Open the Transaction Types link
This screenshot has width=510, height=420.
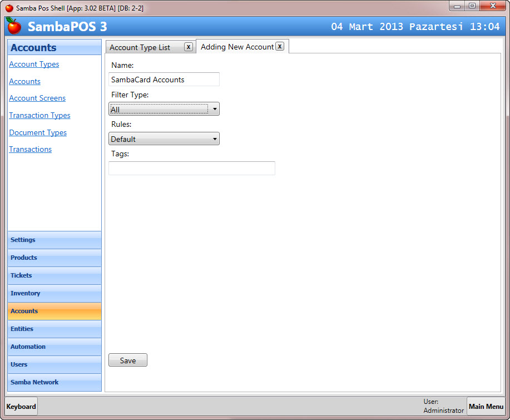tap(39, 116)
